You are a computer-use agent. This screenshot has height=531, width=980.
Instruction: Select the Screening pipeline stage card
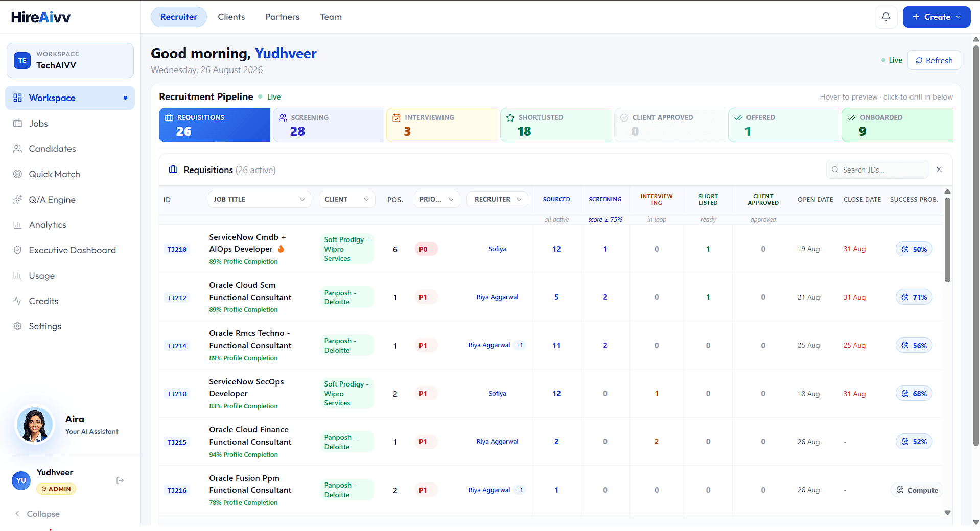328,125
